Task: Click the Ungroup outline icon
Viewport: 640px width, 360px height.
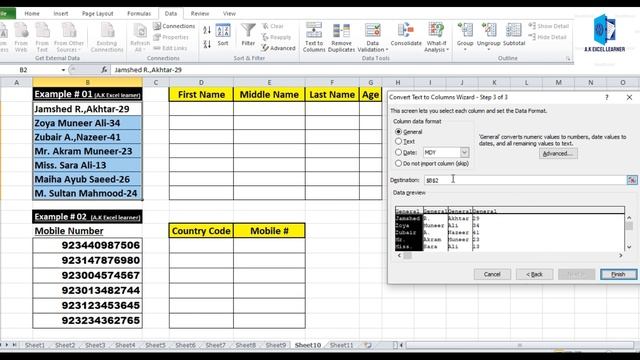Action: [x=489, y=36]
